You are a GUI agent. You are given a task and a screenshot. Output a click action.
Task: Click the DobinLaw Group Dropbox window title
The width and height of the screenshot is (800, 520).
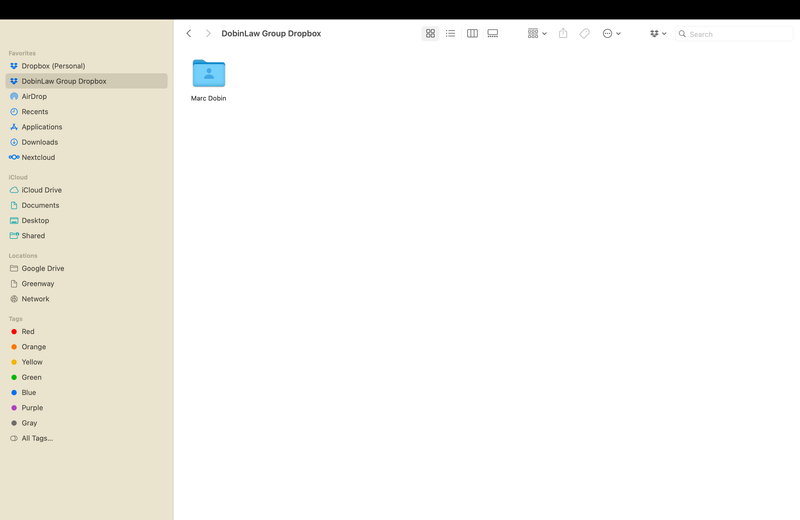click(271, 33)
